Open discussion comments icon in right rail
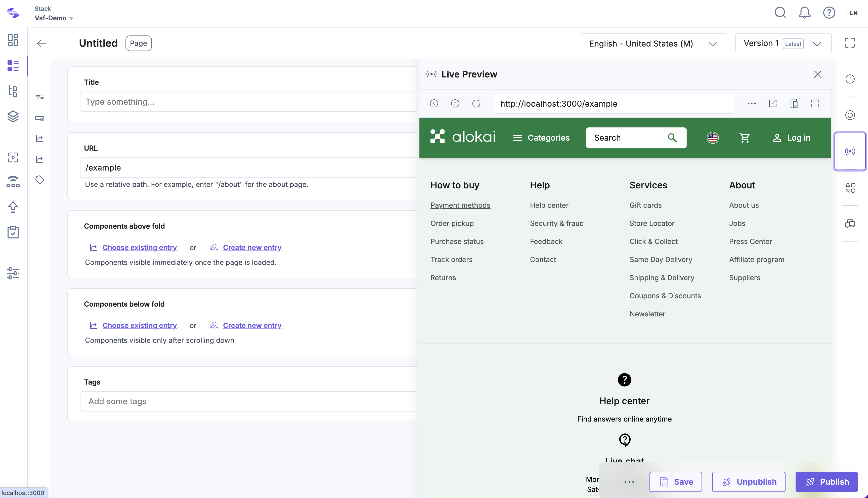This screenshot has height=498, width=868. pos(850,224)
